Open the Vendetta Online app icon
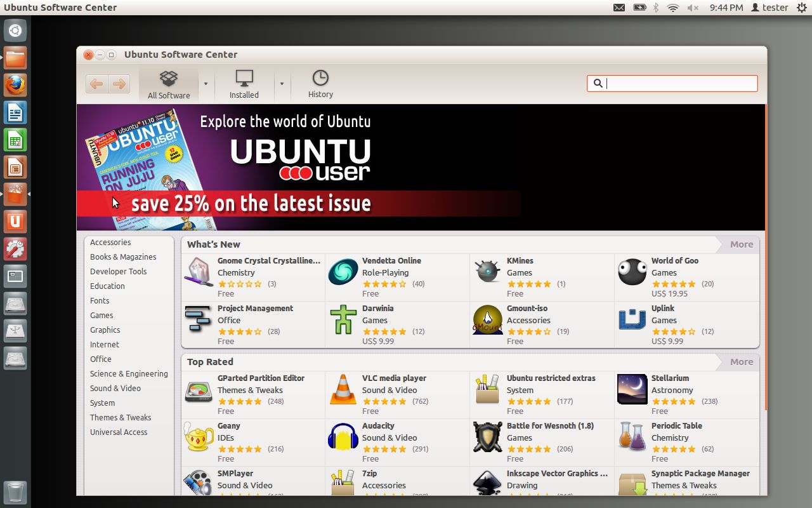812x508 pixels. [x=343, y=272]
